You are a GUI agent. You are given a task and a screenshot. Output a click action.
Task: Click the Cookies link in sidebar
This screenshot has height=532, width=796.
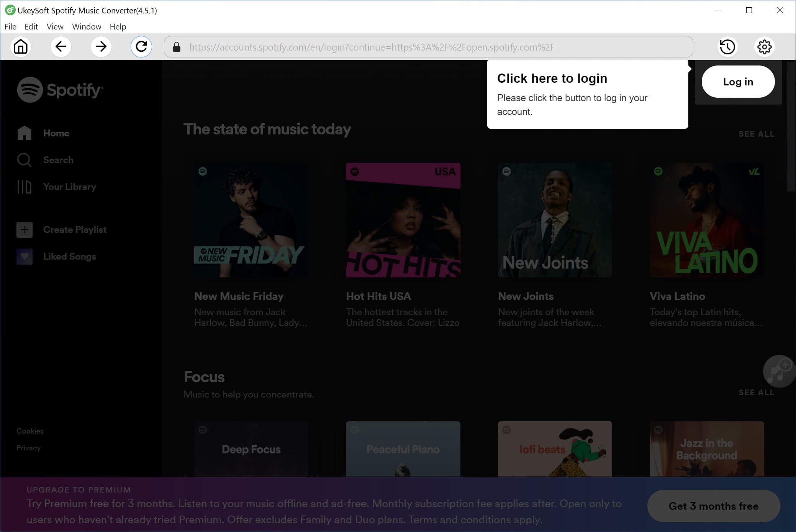click(30, 431)
